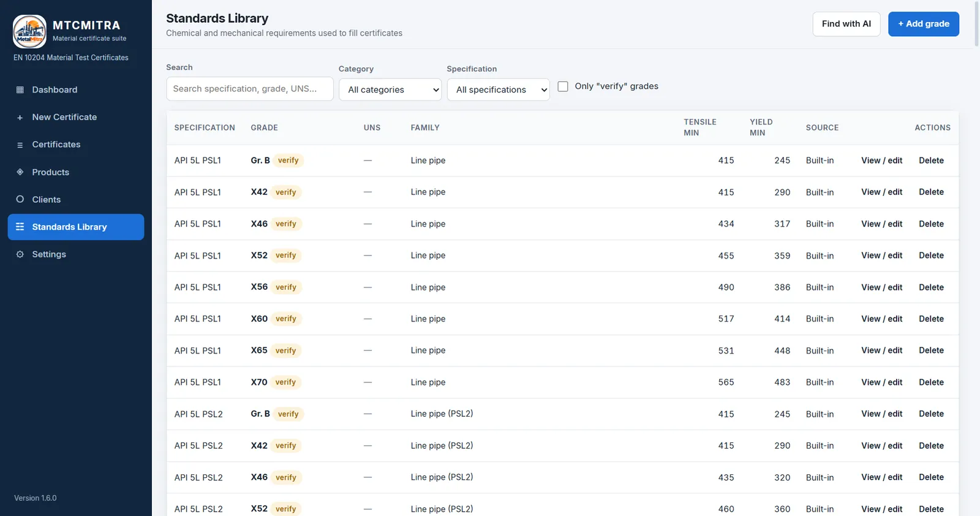Click the verify badge on PSL1 X60
The height and width of the screenshot is (516, 980).
tap(285, 319)
